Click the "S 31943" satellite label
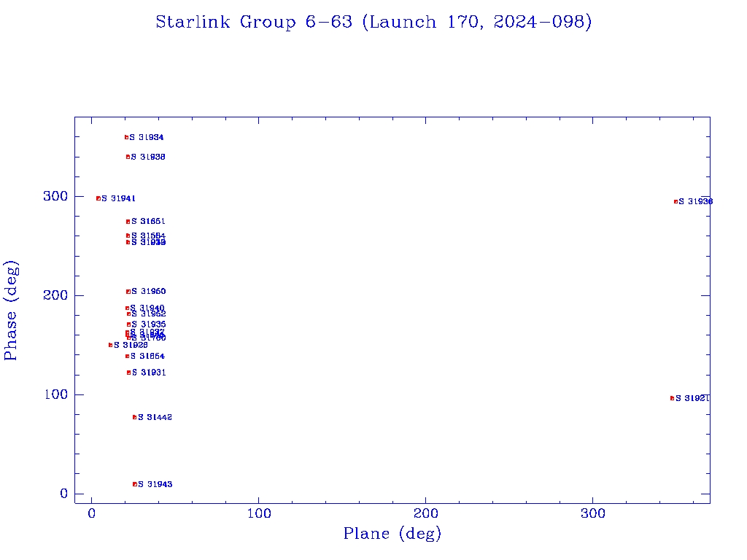This screenshot has width=747, height=560. click(x=155, y=485)
